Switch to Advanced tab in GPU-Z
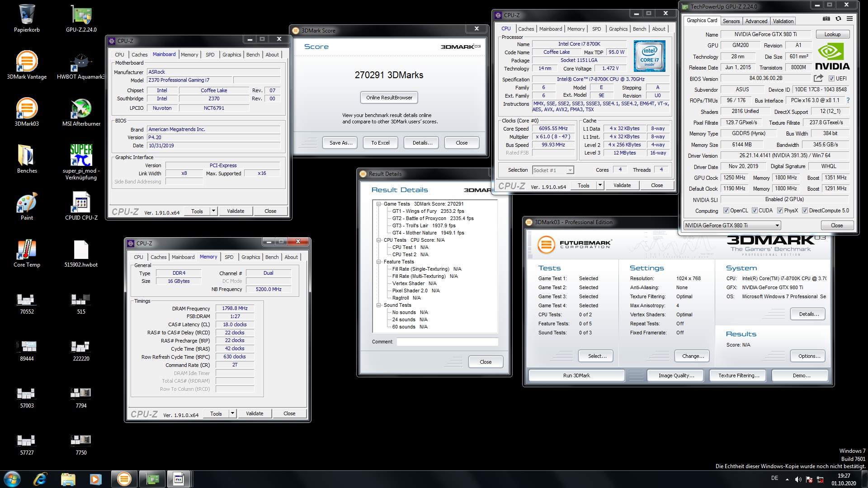Screen dimensions: 868x488 click(x=756, y=21)
